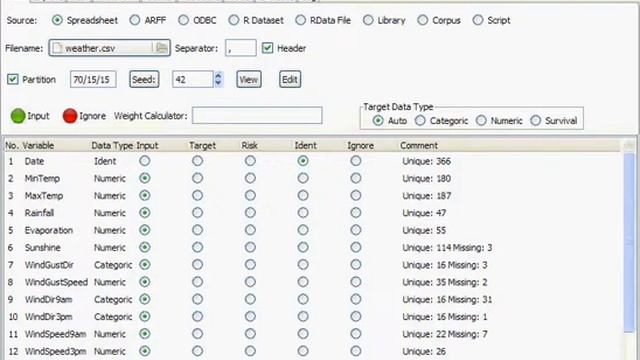Click the seed value field showing 42

tap(193, 79)
